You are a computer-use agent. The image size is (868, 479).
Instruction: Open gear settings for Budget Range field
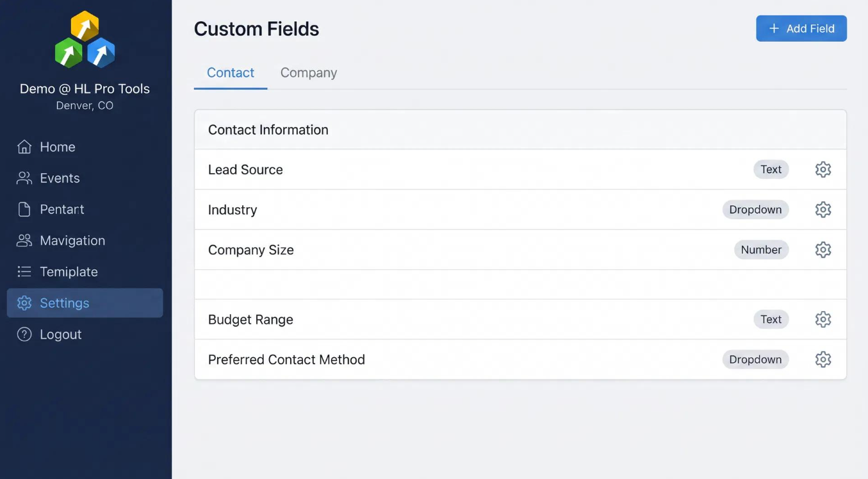pos(823,319)
